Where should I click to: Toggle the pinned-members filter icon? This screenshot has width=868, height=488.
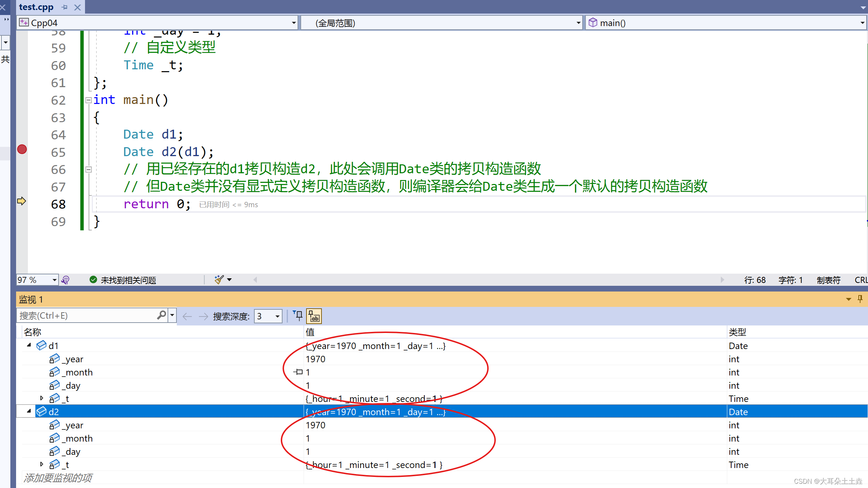pyautogui.click(x=298, y=316)
